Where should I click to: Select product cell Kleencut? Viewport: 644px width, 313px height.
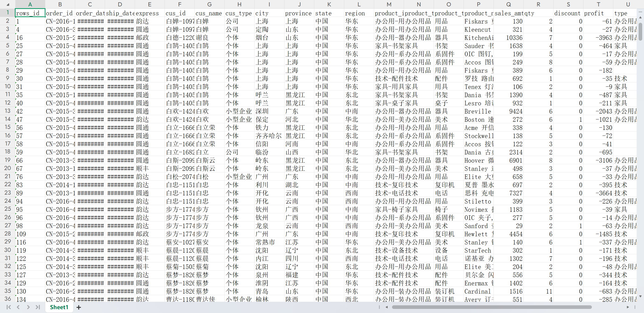click(479, 29)
